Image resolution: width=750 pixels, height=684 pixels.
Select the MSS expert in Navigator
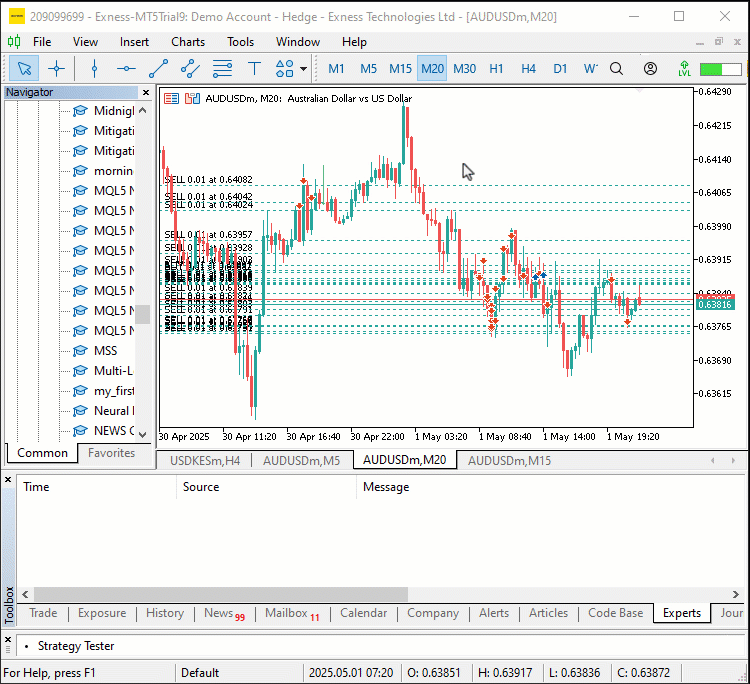[x=105, y=351]
